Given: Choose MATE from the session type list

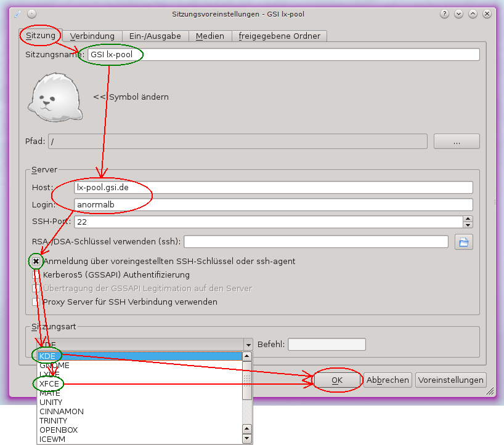Looking at the screenshot, I should tap(139, 393).
